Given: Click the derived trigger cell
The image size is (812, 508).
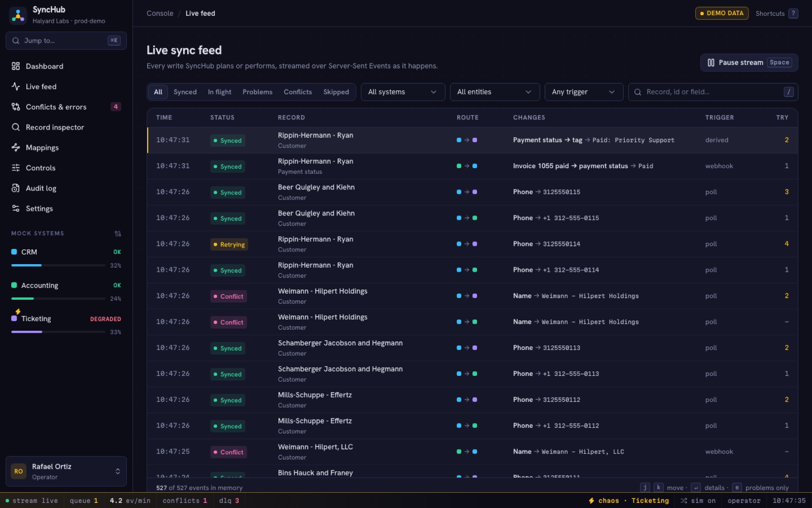Looking at the screenshot, I should 717,140.
